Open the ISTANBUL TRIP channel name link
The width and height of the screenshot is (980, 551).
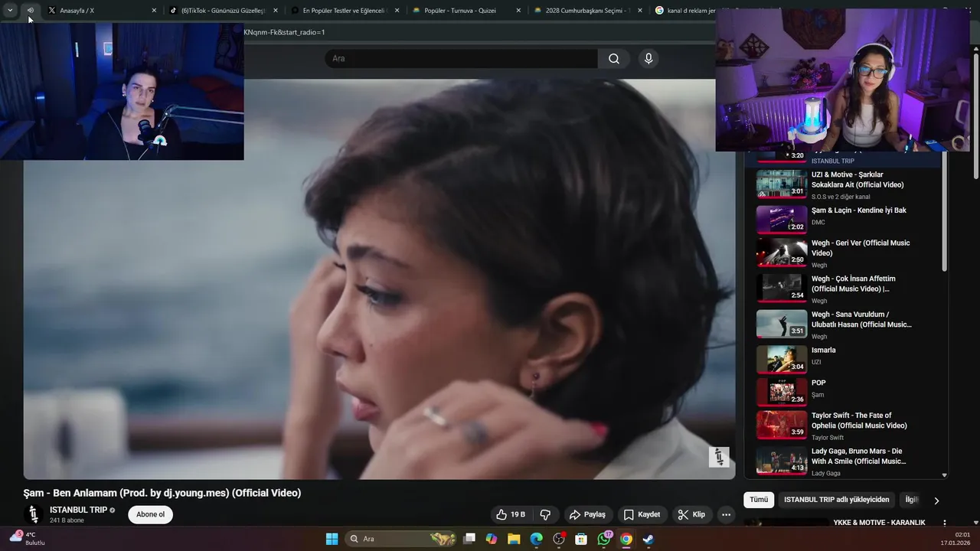pyautogui.click(x=78, y=510)
